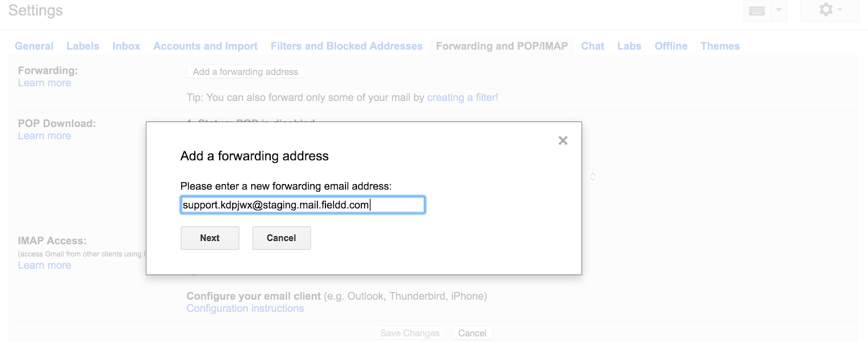Click the Save Changes button
The width and height of the screenshot is (868, 342).
410,333
